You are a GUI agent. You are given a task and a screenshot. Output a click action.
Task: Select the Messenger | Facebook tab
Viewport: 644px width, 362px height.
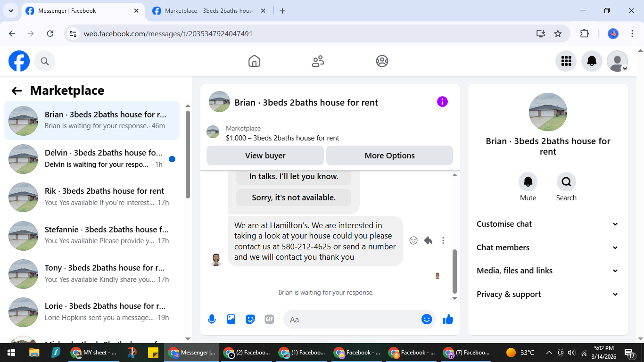[83, 11]
